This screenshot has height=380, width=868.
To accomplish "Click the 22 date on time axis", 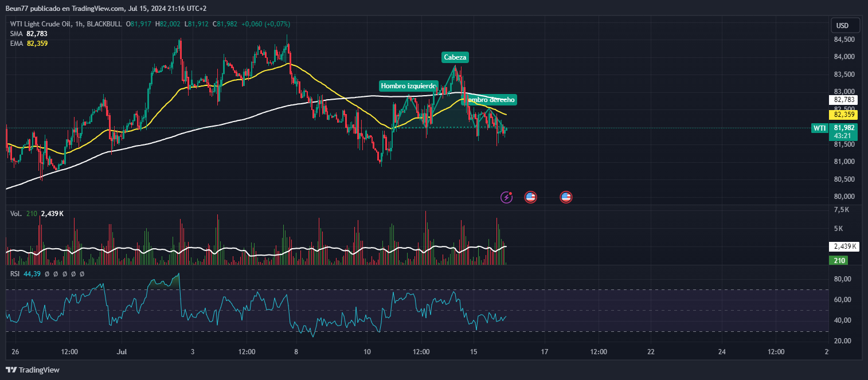I will pos(651,351).
